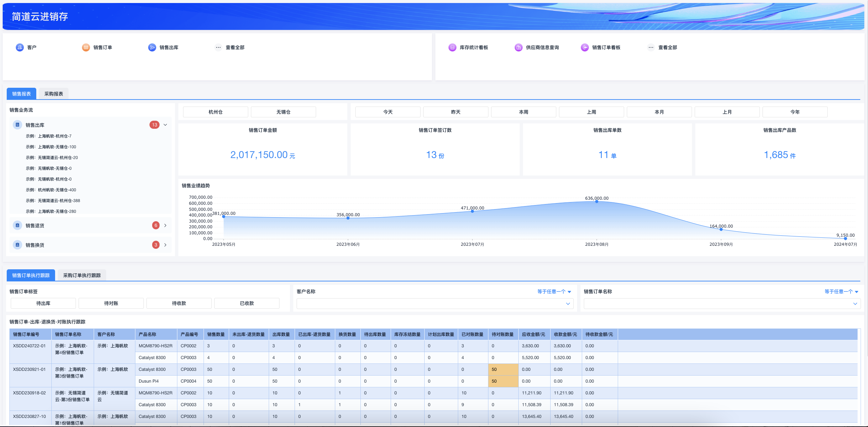Open the 销售订单 orange icon
Image resolution: width=868 pixels, height=427 pixels.
pos(86,47)
